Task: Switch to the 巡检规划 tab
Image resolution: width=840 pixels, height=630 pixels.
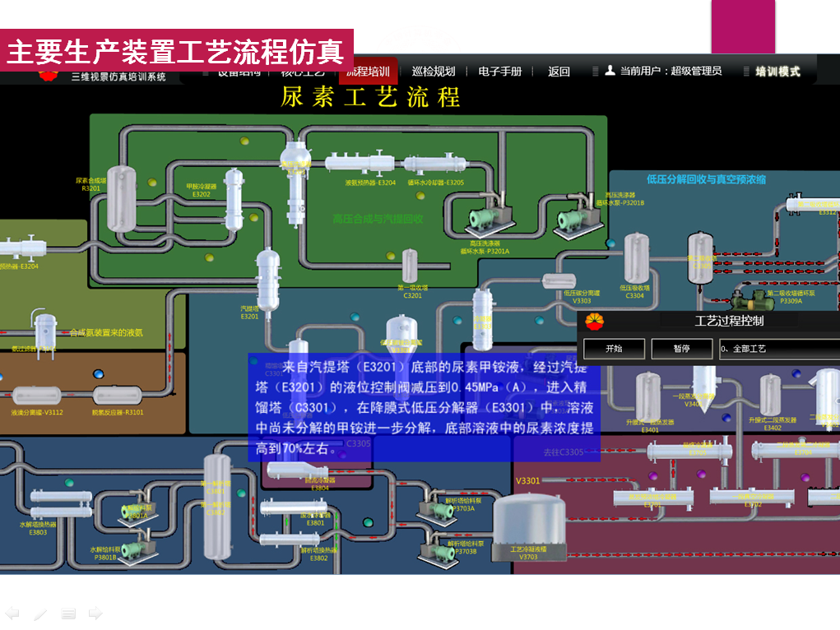Action: 434,72
